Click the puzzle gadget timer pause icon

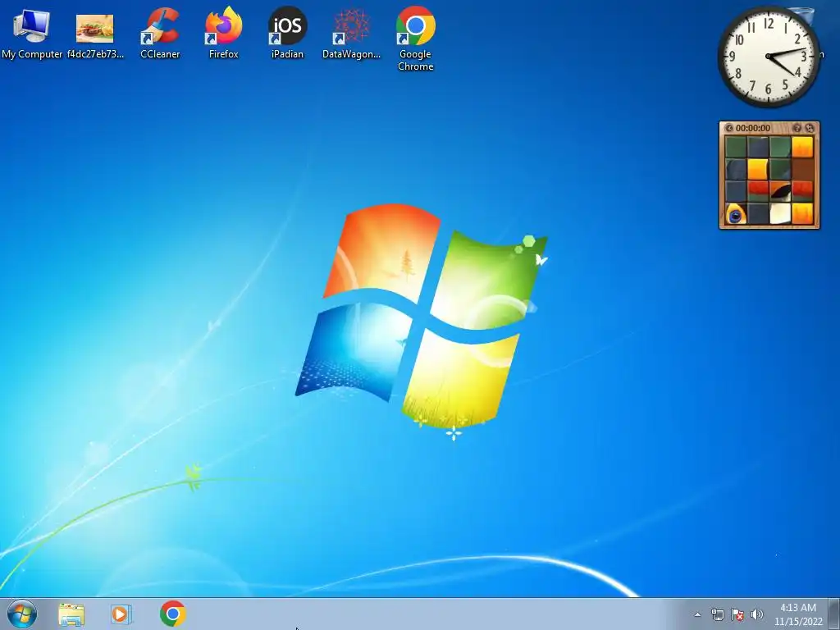[x=729, y=128]
